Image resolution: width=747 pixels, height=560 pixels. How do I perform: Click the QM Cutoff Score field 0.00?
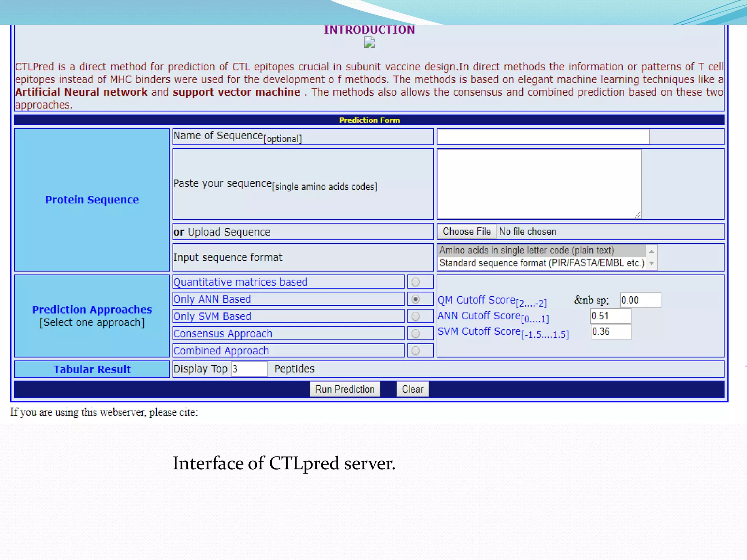640,300
